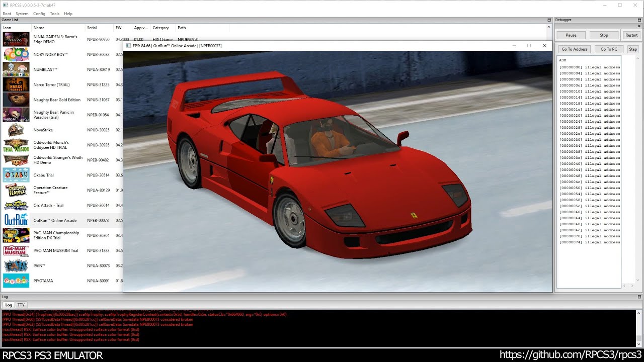Select Naughty Bear Panic in Paradise icon

click(16, 115)
